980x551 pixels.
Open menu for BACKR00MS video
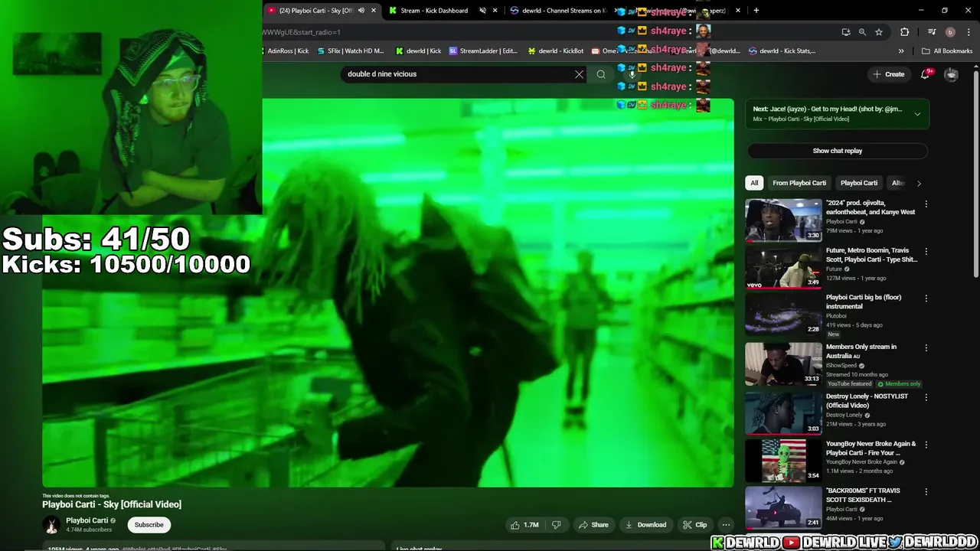pos(926,491)
